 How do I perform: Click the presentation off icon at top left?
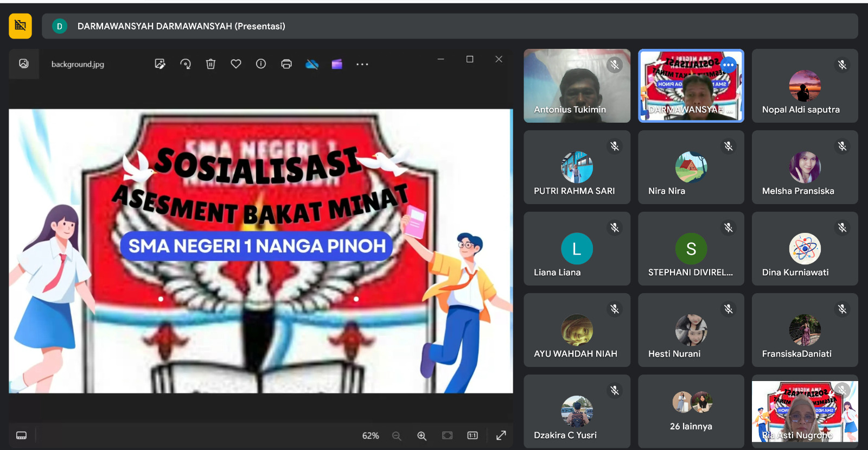coord(21,26)
